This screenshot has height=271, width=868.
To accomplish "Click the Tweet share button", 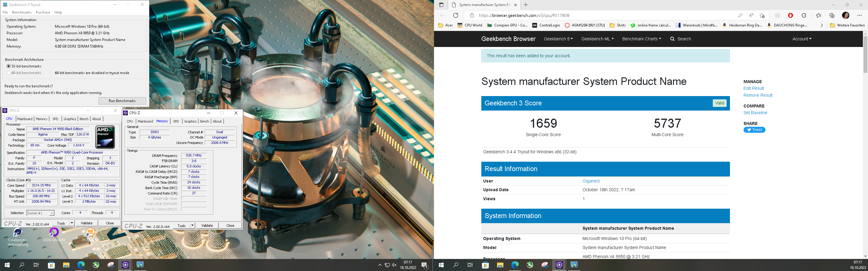I will click(x=754, y=130).
